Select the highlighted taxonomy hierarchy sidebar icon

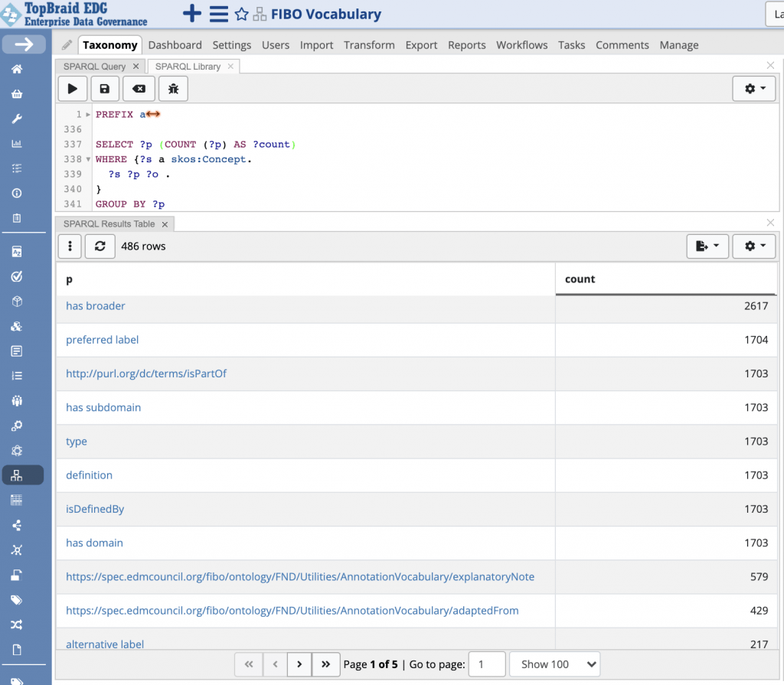[22, 475]
